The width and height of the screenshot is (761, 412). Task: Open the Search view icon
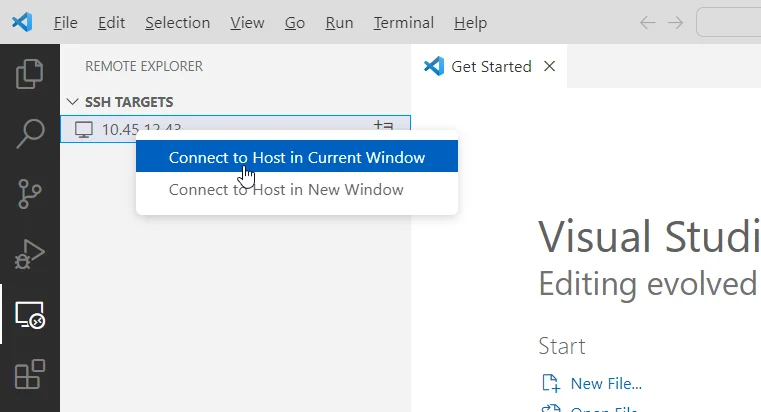[x=30, y=133]
